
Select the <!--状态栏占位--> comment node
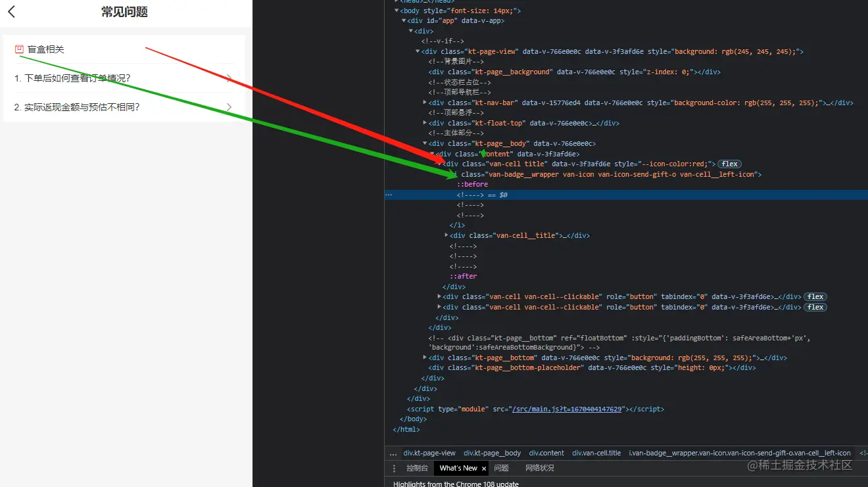459,82
